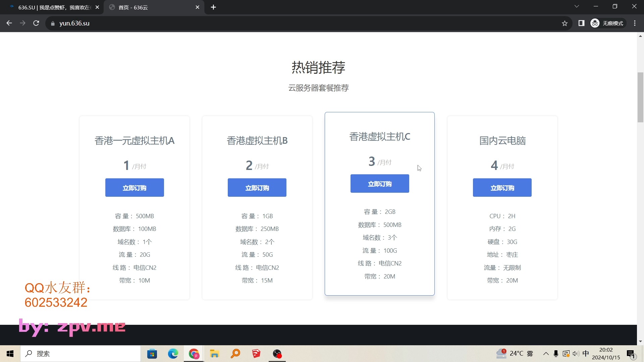Open File Explorer from the taskbar
This screenshot has height=362, width=644.
[x=215, y=354]
